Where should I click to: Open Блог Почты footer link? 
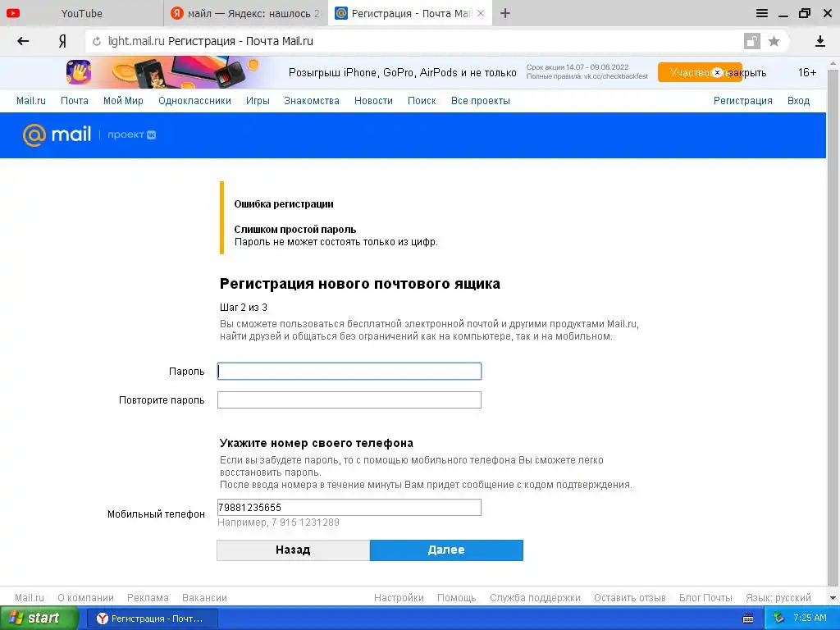[x=705, y=598]
